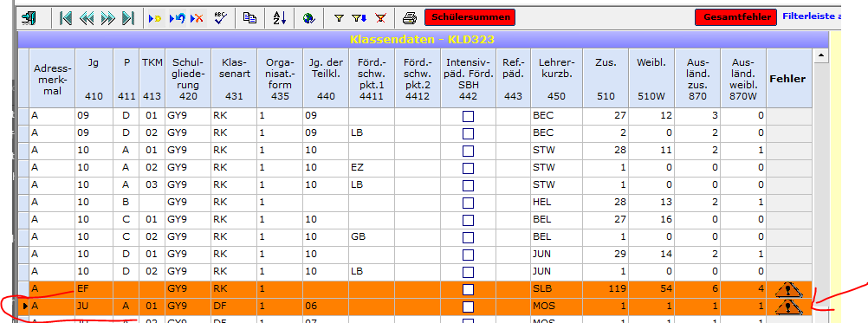Viewport: 868px width, 323px height.
Task: Click Förderschwerpunkt GB cell
Action: [372, 236]
